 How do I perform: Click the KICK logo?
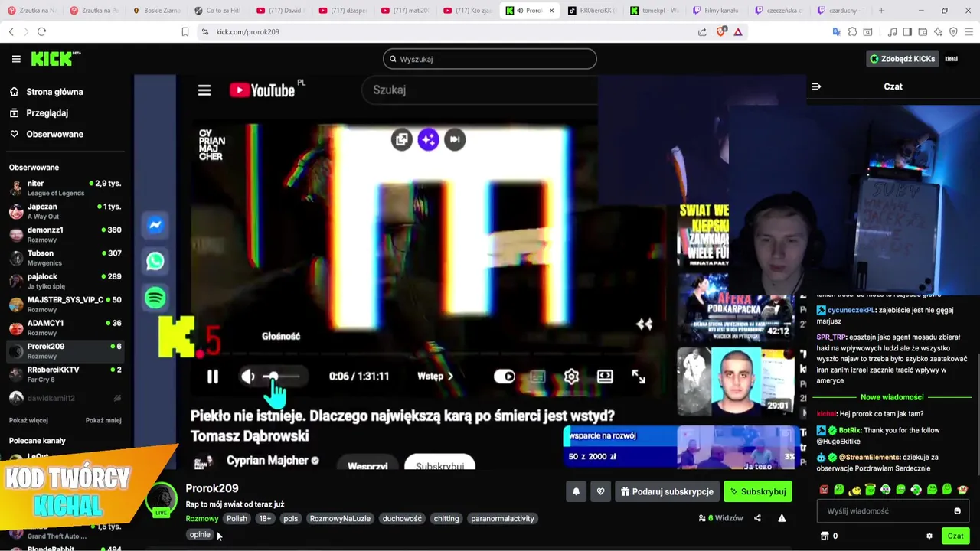tap(55, 59)
